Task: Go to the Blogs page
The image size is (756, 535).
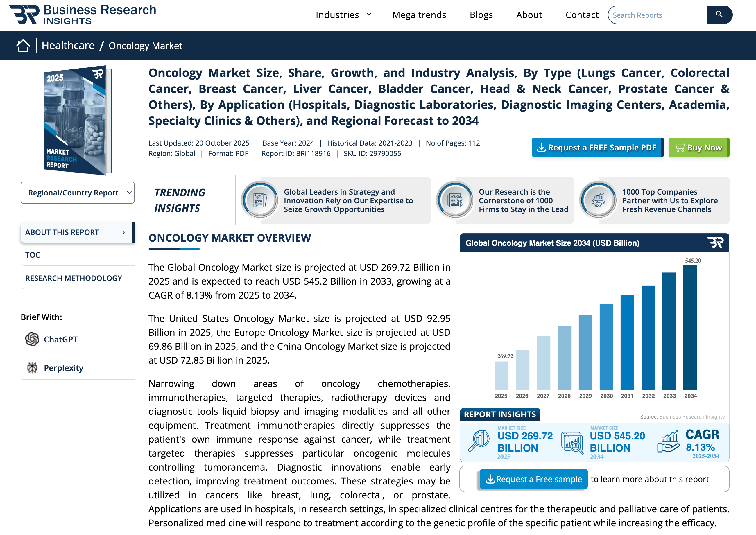Action: pyautogui.click(x=481, y=15)
